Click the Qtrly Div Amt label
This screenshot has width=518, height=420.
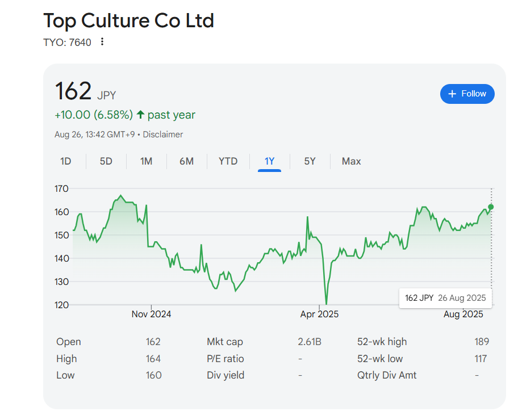(x=387, y=375)
